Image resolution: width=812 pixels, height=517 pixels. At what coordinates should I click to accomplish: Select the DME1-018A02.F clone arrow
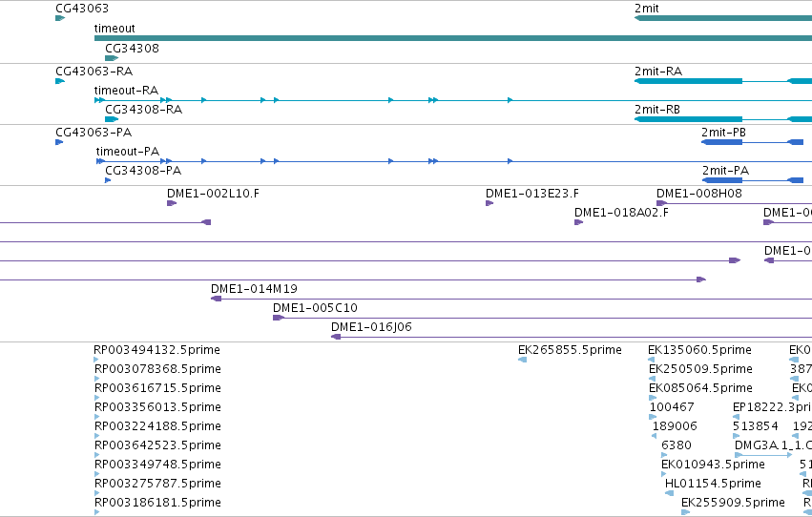click(579, 222)
